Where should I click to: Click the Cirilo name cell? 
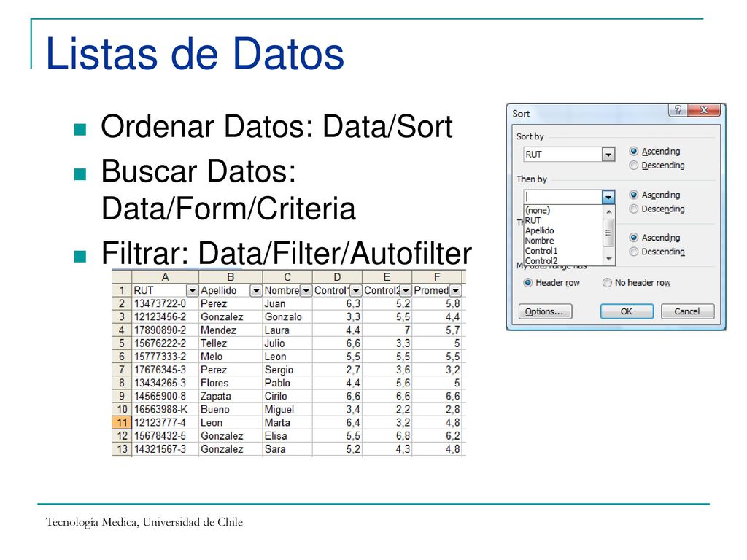(287, 396)
